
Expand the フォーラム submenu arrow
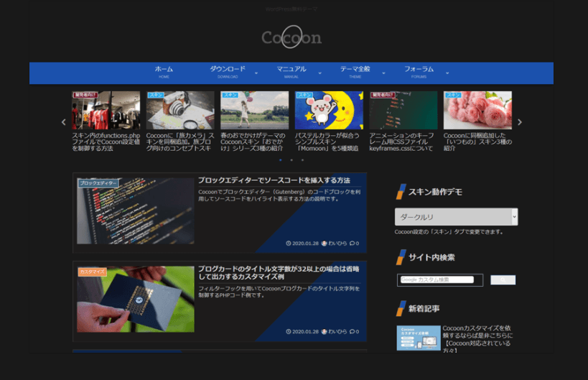click(447, 73)
